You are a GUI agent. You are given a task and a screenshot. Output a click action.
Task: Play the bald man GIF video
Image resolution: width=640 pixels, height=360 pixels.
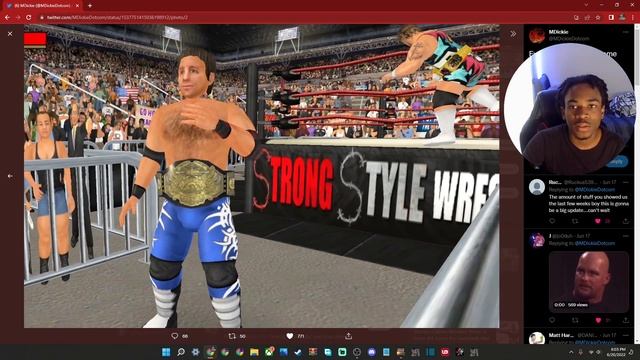pyautogui.click(x=589, y=282)
